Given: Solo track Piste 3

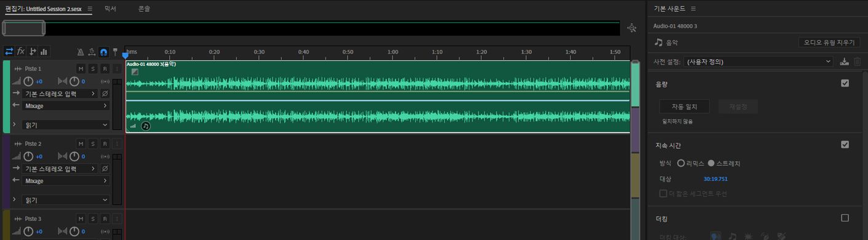Looking at the screenshot, I should point(93,218).
